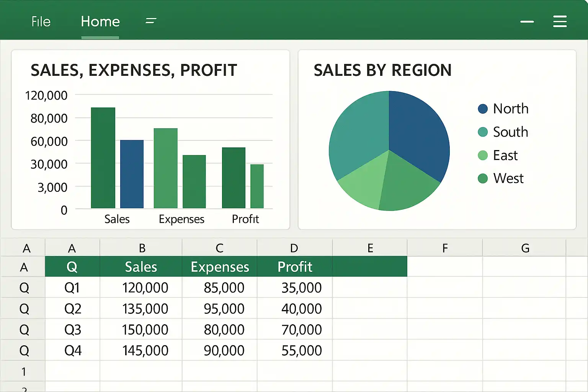The width and height of the screenshot is (588, 392).
Task: Click the blue bar in Sales group
Action: [132, 174]
